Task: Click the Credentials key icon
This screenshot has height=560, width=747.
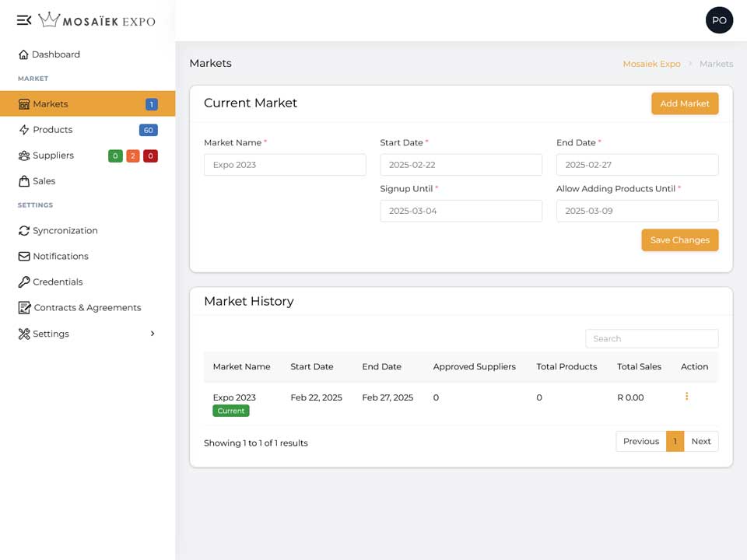Action: pyautogui.click(x=24, y=282)
